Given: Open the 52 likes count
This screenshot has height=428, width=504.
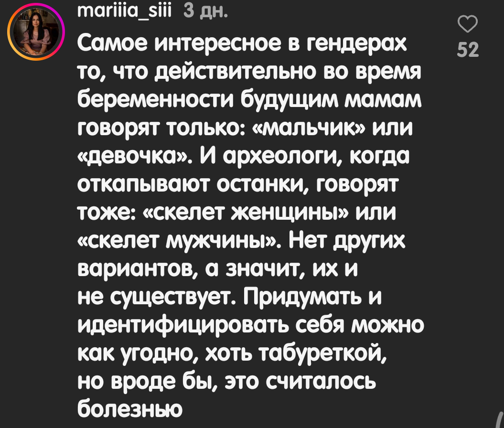Looking at the screenshot, I should point(467,49).
